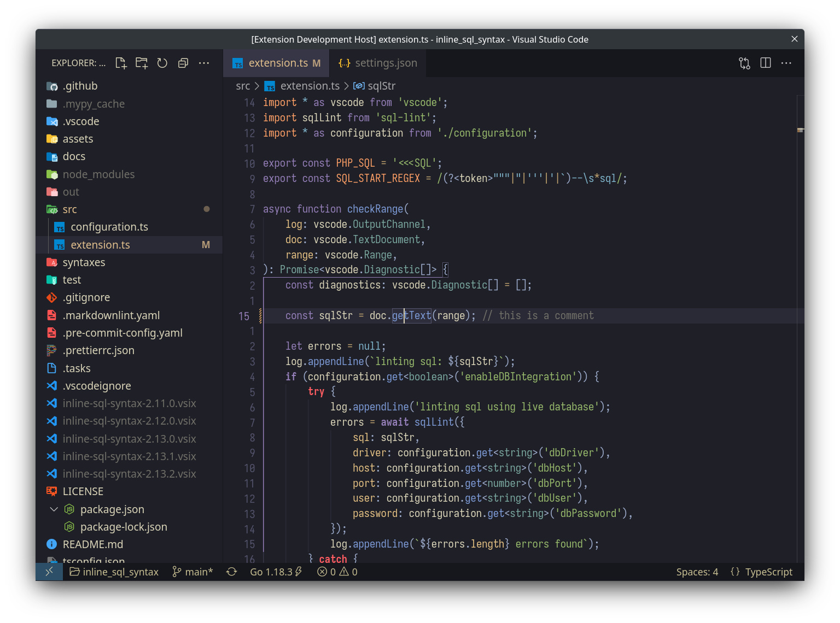The image size is (840, 623).
Task: Open Source Control compare changes icon
Action: click(x=744, y=63)
